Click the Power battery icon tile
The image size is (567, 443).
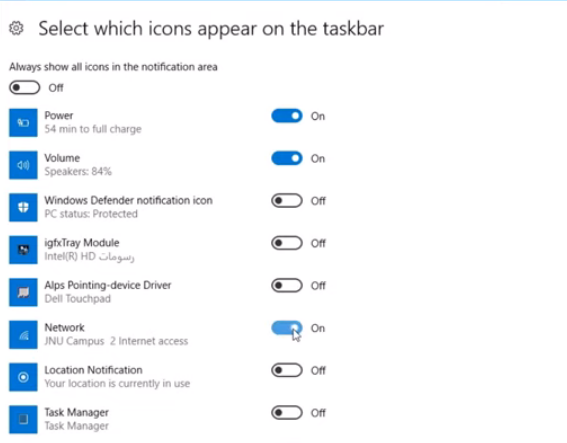pos(23,123)
